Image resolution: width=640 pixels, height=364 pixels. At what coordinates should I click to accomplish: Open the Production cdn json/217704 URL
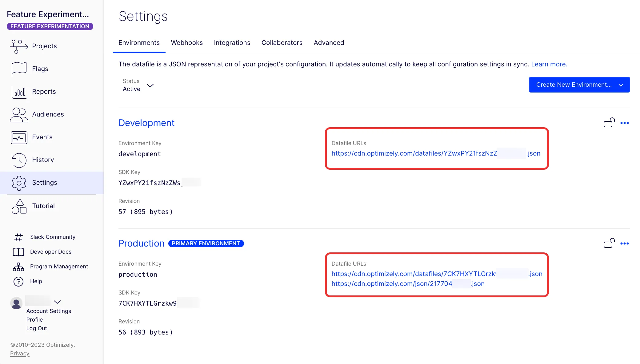click(408, 284)
